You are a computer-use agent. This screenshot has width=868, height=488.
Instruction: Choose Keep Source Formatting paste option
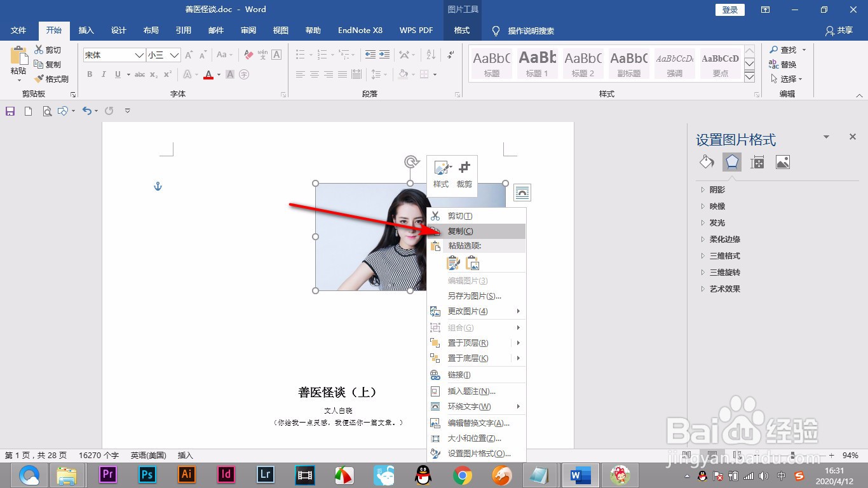pos(453,262)
